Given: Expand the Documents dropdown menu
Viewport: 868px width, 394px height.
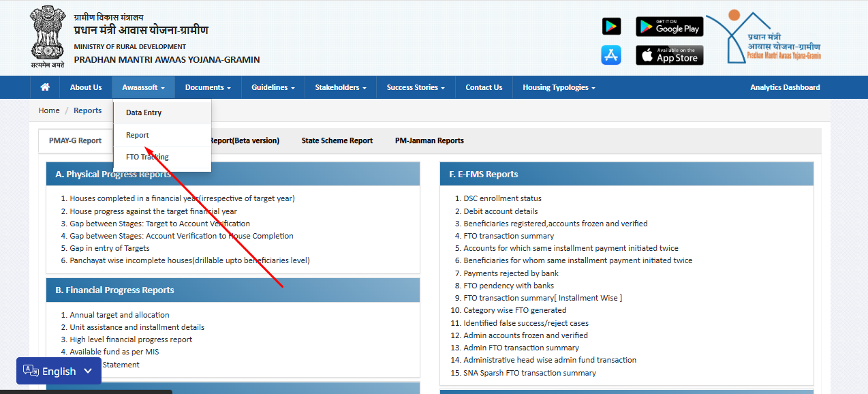Looking at the screenshot, I should [x=208, y=87].
